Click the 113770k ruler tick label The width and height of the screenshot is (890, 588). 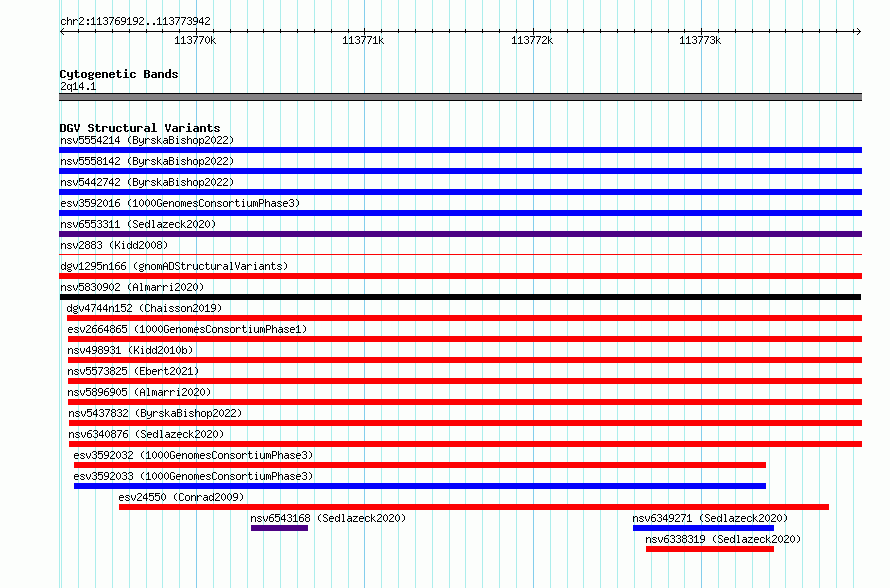(x=195, y=40)
